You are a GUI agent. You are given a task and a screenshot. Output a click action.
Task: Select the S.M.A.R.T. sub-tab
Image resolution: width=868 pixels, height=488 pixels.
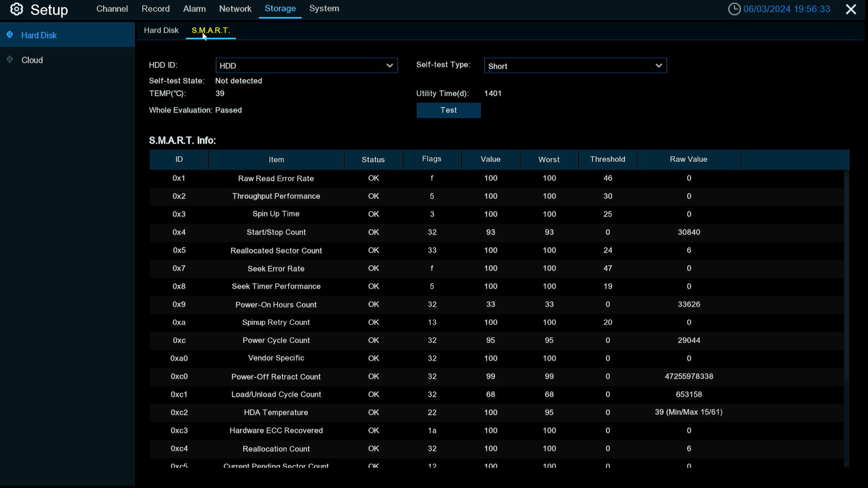click(x=211, y=30)
